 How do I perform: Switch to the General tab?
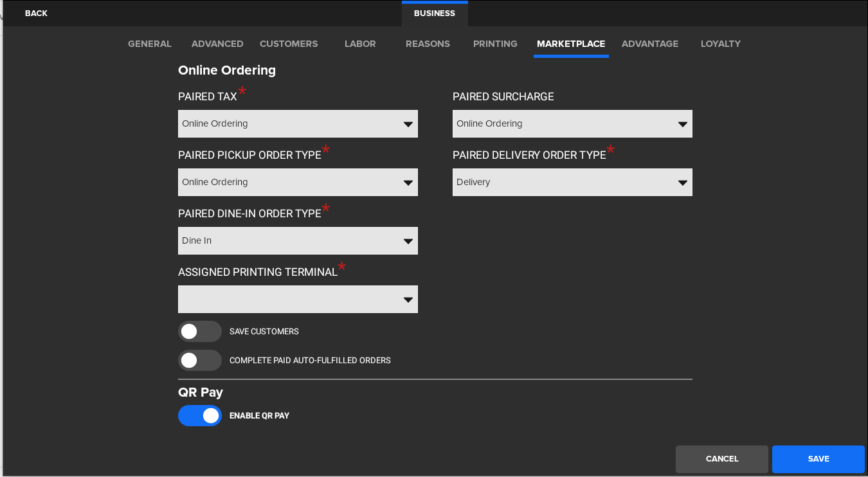(x=149, y=44)
